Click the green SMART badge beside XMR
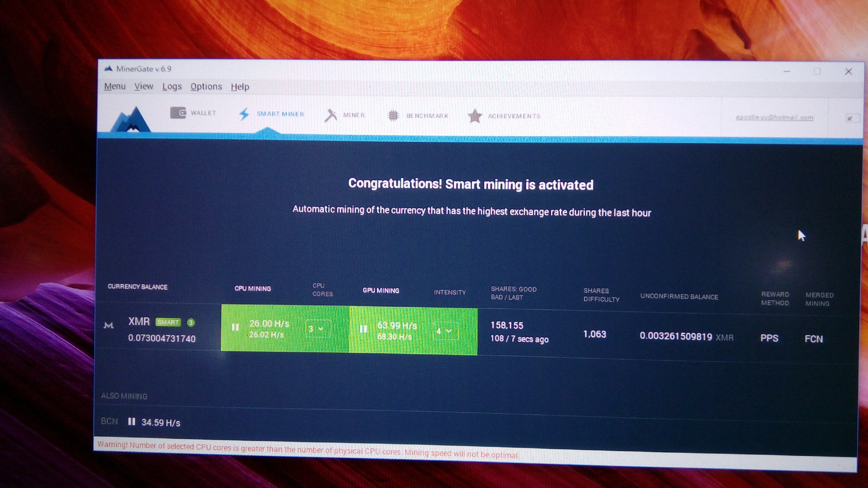868x488 pixels. coord(168,322)
